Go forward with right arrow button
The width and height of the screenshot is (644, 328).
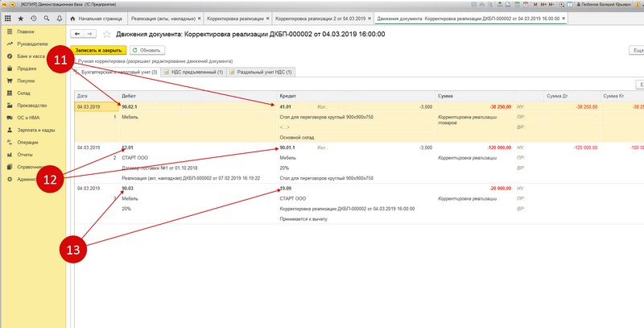pyautogui.click(x=90, y=34)
